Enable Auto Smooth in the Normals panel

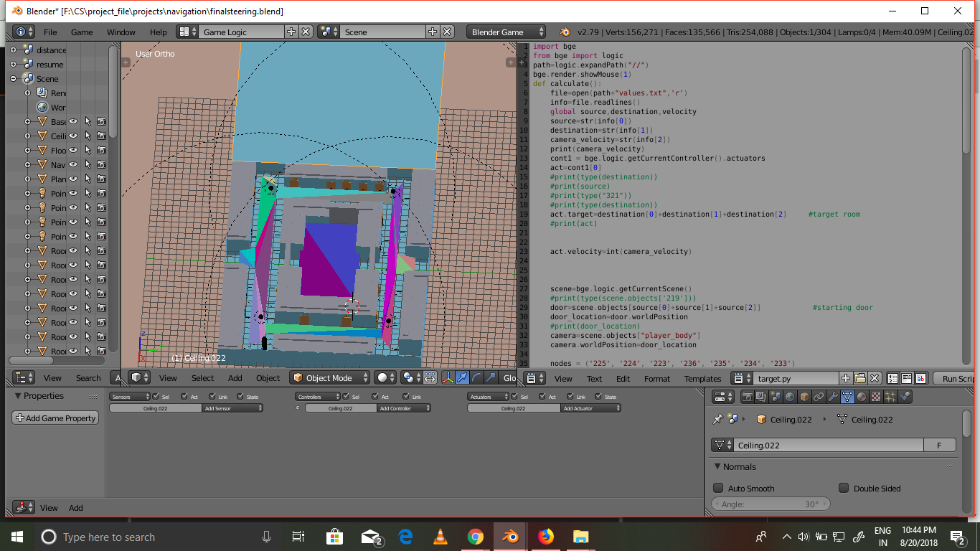pyautogui.click(x=718, y=488)
